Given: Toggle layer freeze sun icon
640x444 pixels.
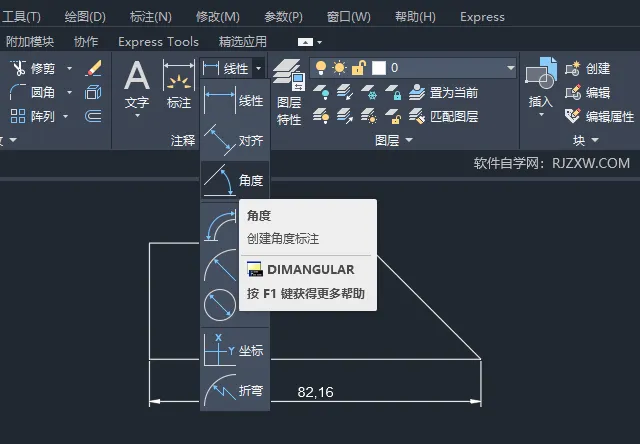Looking at the screenshot, I should coord(339,68).
